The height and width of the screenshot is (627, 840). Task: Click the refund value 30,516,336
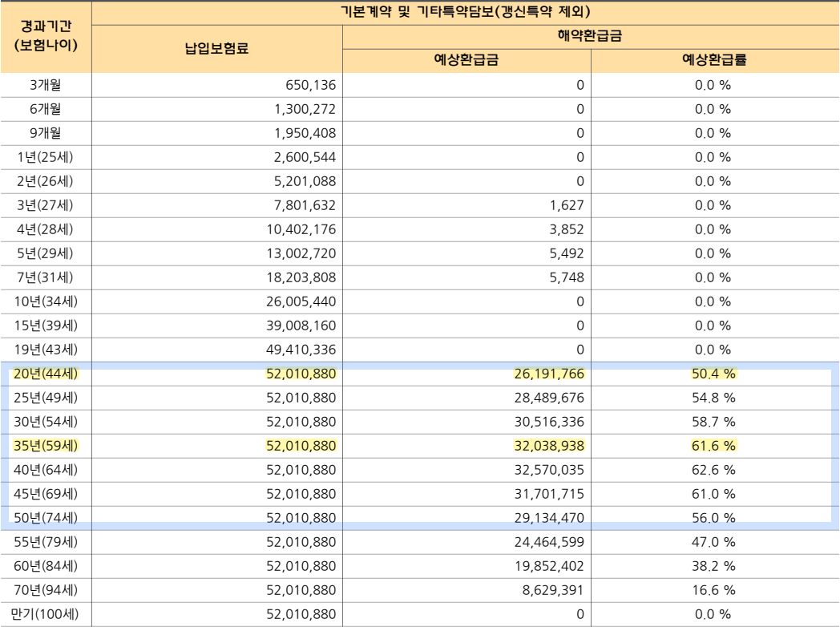[x=549, y=423]
